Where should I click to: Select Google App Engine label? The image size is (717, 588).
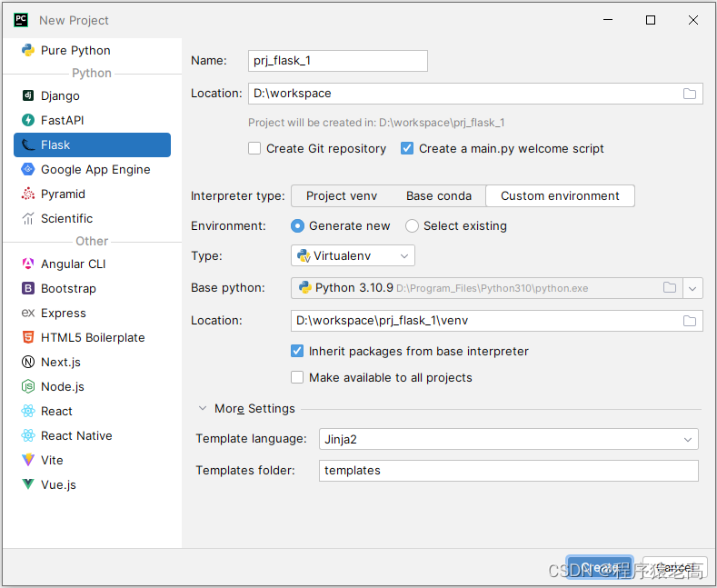click(x=95, y=170)
